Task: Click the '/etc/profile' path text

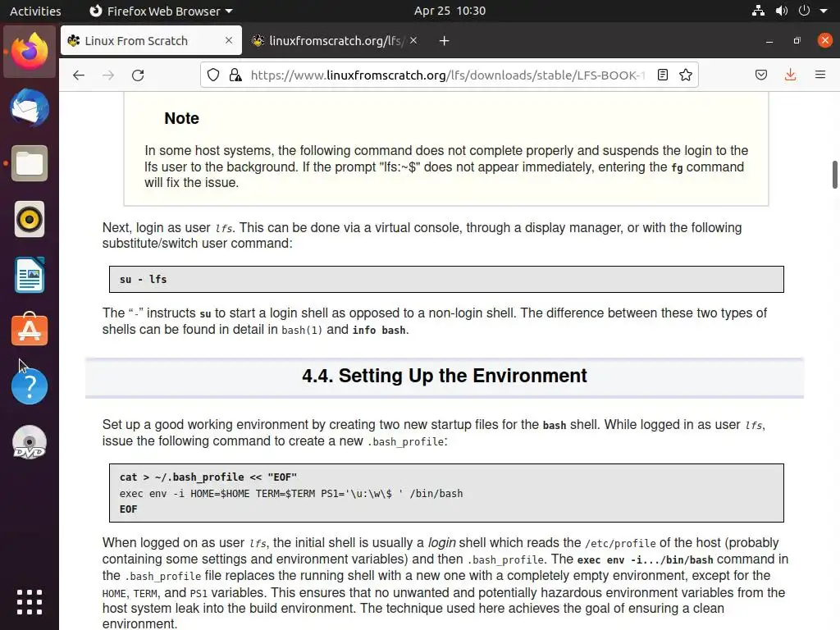Action: [x=620, y=544]
